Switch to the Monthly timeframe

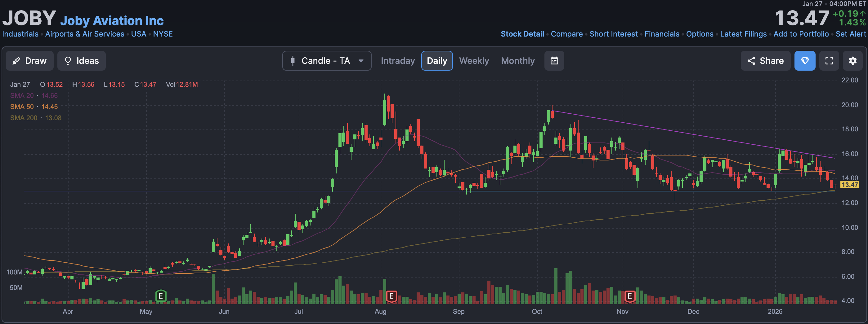point(517,61)
